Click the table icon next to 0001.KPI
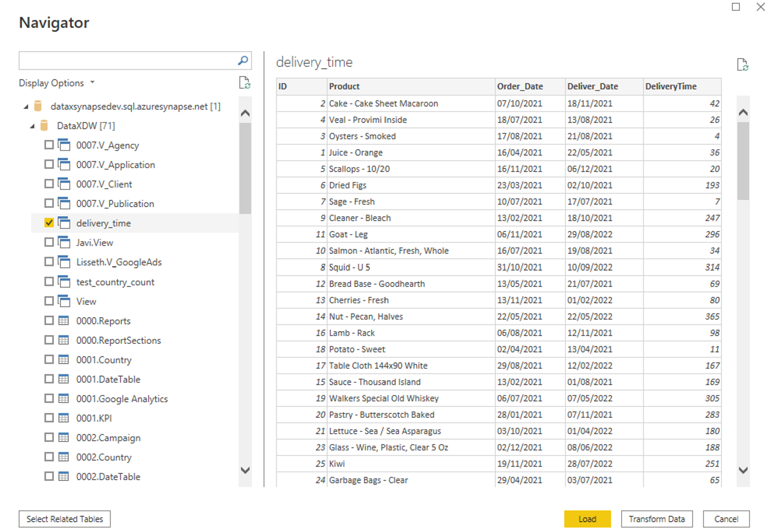This screenshot has height=532, width=768. pyautogui.click(x=64, y=418)
